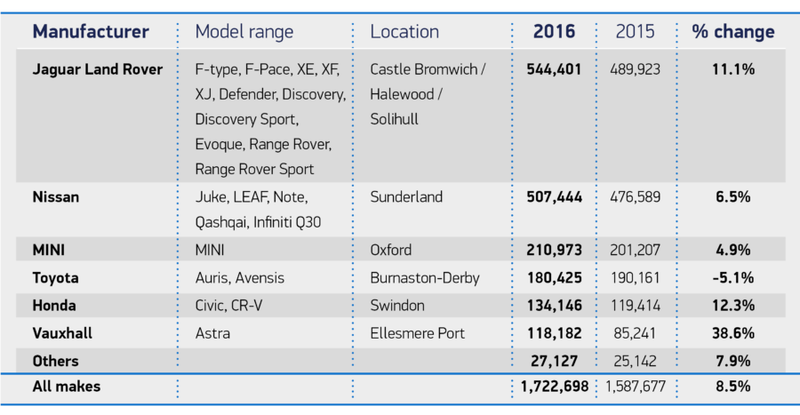This screenshot has height=415, width=800.
Task: Click MINI 2016 value 210,973
Action: click(x=554, y=250)
